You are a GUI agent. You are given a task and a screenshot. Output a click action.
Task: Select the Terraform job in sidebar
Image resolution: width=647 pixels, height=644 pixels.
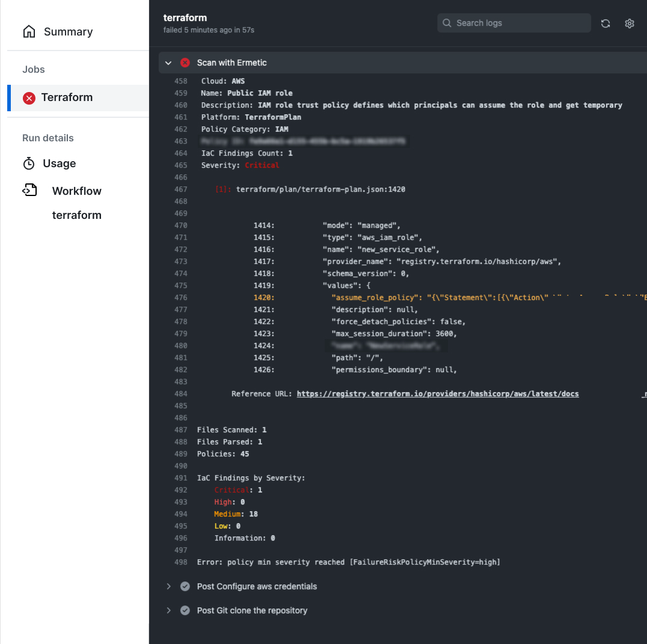coord(67,97)
